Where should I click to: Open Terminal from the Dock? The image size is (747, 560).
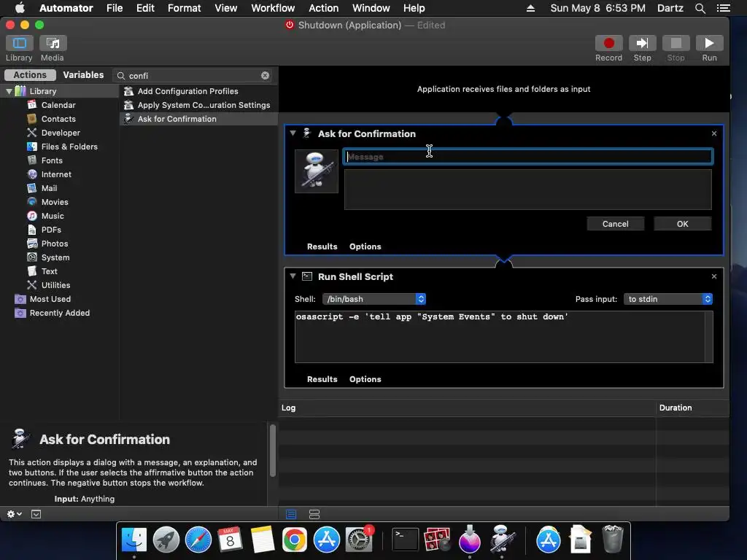pos(405,540)
